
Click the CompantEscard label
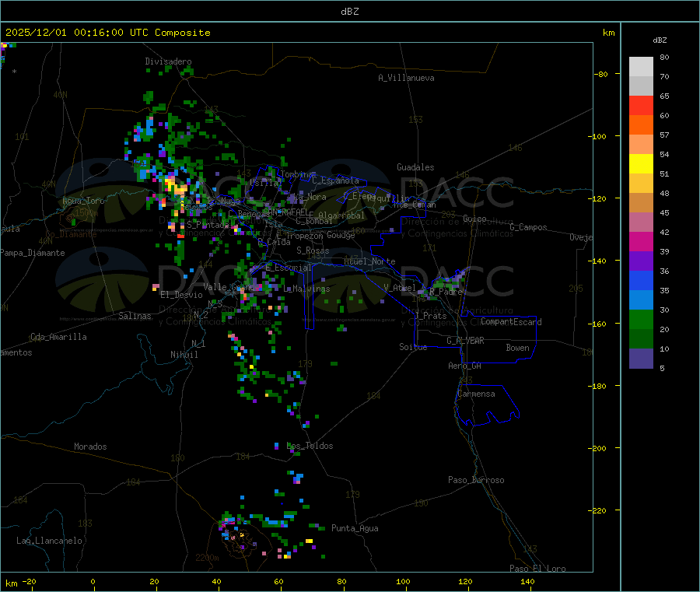(511, 321)
